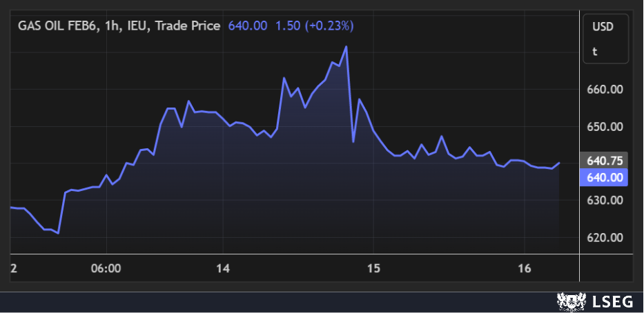Click the 630.00 price axis label
Screen dimensions: 644x313
tap(604, 201)
